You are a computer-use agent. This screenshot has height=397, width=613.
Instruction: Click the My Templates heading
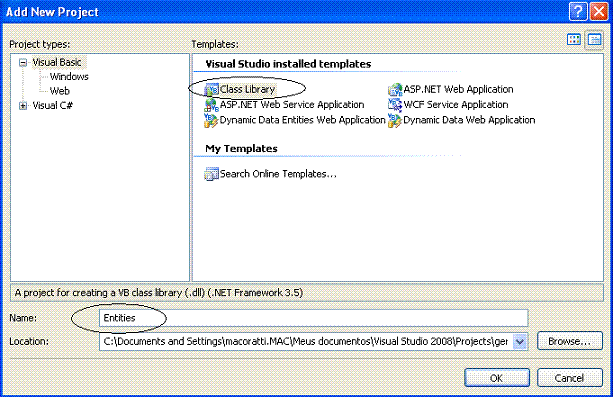[241, 149]
